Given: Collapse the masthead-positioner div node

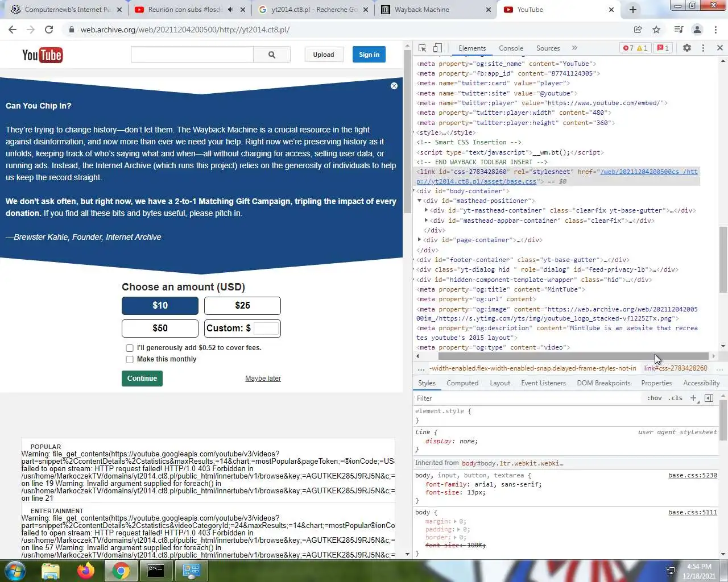Looking at the screenshot, I should [420, 201].
